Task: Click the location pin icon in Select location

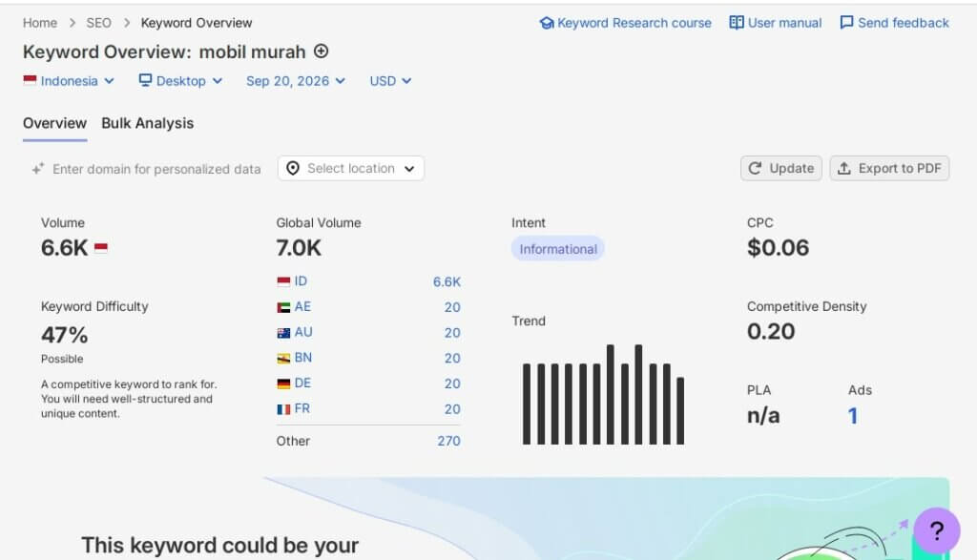Action: (x=293, y=168)
